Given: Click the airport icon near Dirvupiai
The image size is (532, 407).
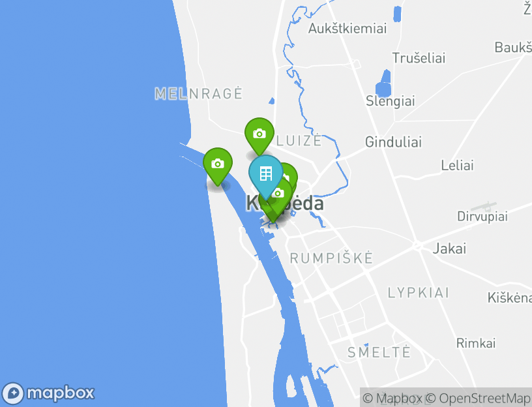Looking at the screenshot, I should tap(484, 206).
